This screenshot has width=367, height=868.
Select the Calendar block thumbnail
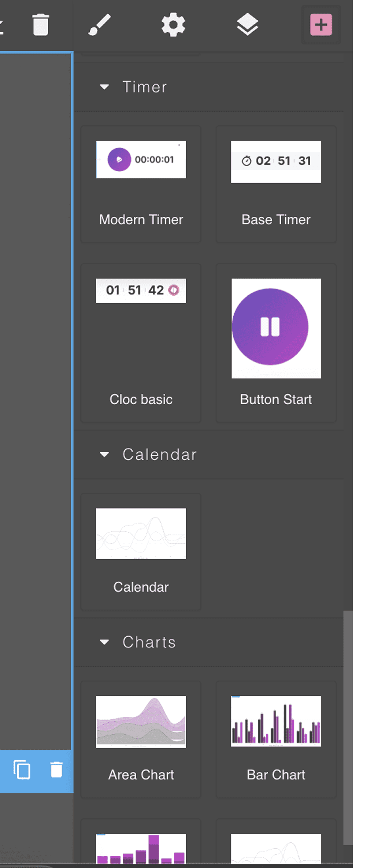point(141,533)
